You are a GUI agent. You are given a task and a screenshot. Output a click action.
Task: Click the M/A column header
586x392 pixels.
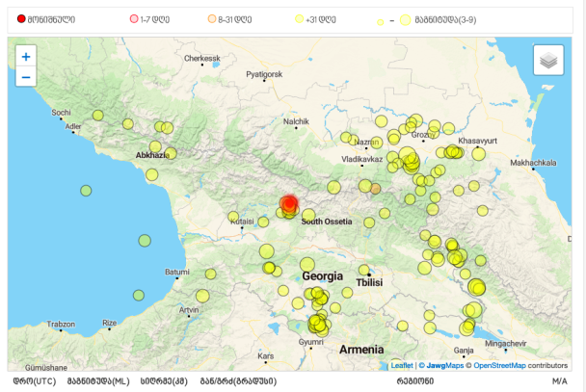[559, 381]
